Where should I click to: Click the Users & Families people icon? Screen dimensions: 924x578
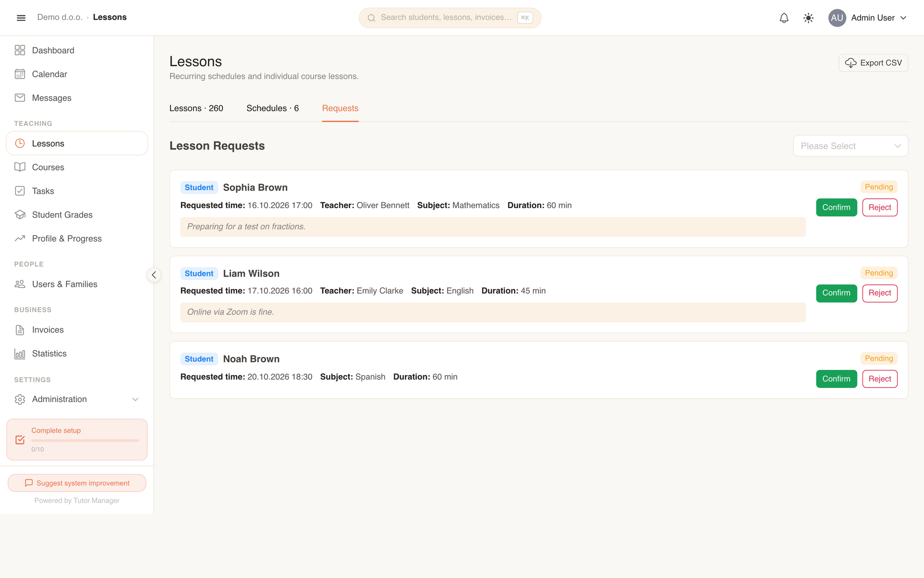(x=20, y=284)
